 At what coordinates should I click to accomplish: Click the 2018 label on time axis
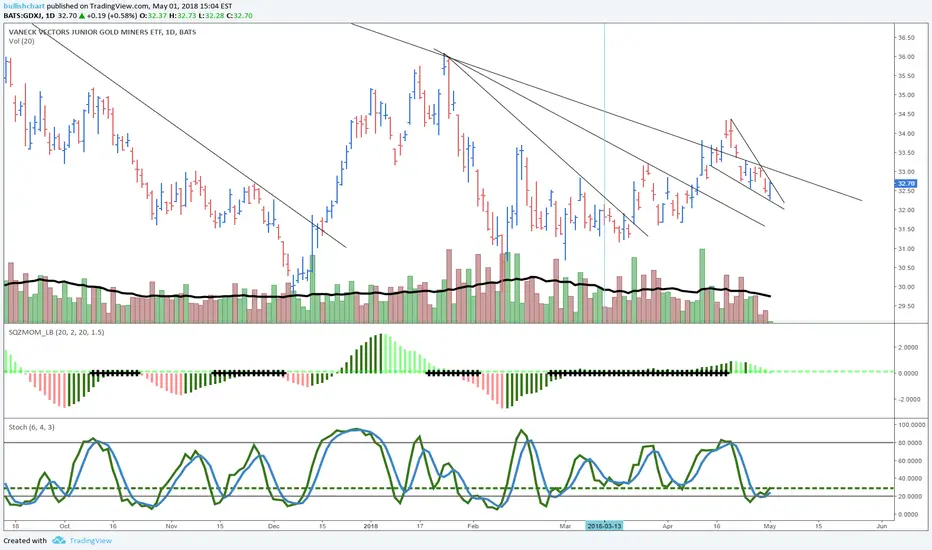tap(371, 526)
